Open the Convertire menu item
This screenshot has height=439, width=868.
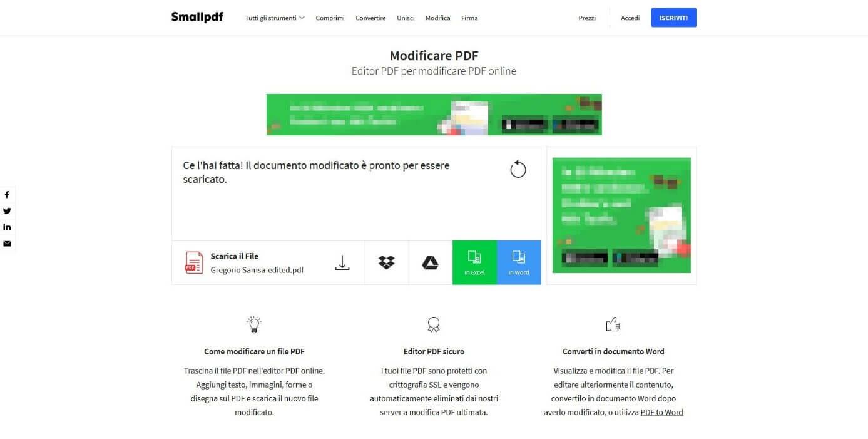(x=370, y=18)
